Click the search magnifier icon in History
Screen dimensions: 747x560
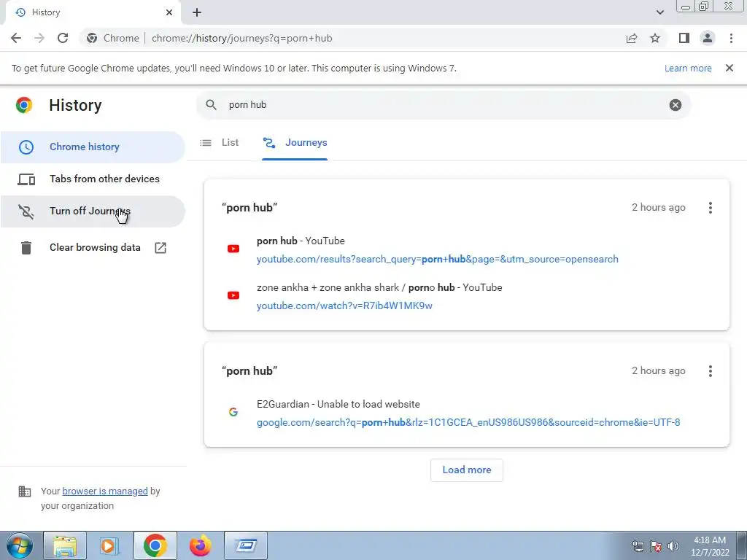point(211,105)
